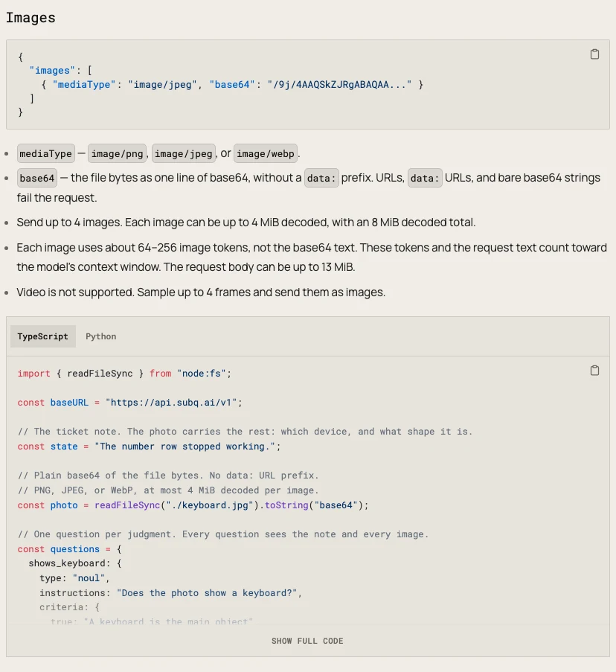Click the "./keyboard.jpg" file path in code
Image resolution: width=616 pixels, height=672 pixels.
210,505
